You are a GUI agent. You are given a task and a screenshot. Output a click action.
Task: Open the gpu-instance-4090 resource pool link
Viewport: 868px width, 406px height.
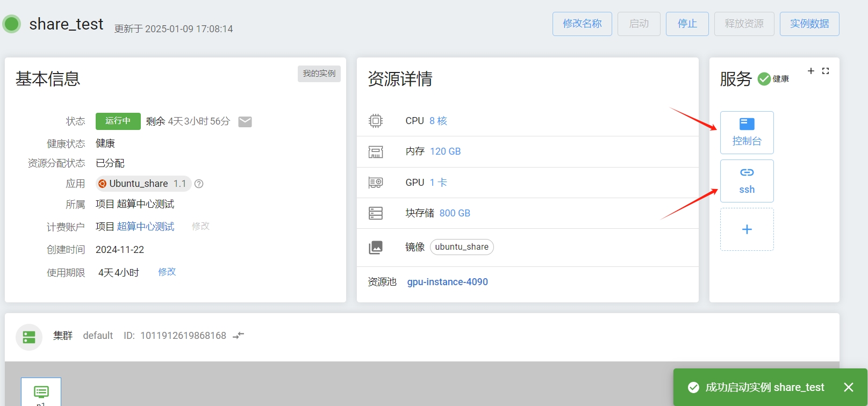click(x=448, y=282)
